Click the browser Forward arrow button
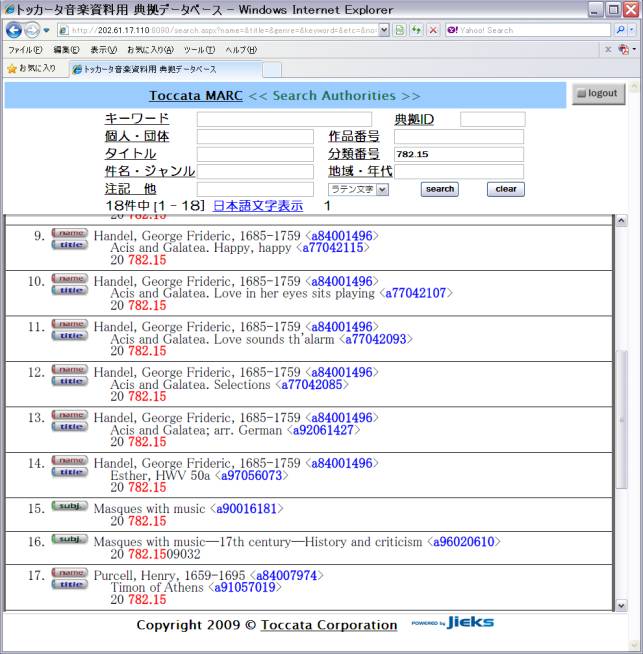The width and height of the screenshot is (643, 654). [32, 30]
